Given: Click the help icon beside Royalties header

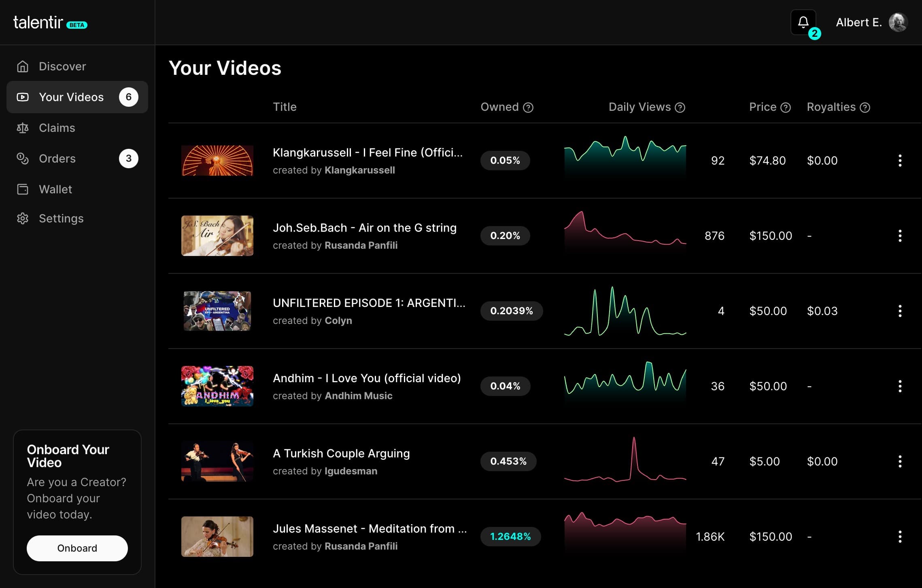Looking at the screenshot, I should coord(865,107).
